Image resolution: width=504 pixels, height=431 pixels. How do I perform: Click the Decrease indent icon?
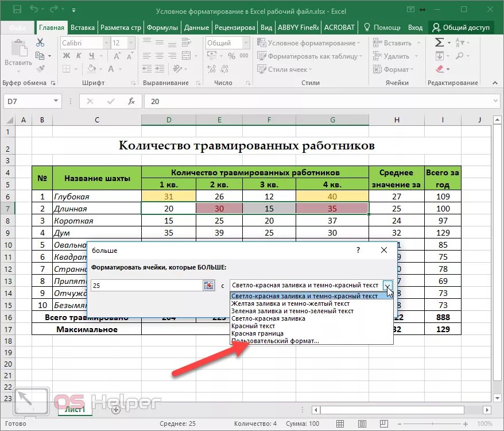point(147,68)
